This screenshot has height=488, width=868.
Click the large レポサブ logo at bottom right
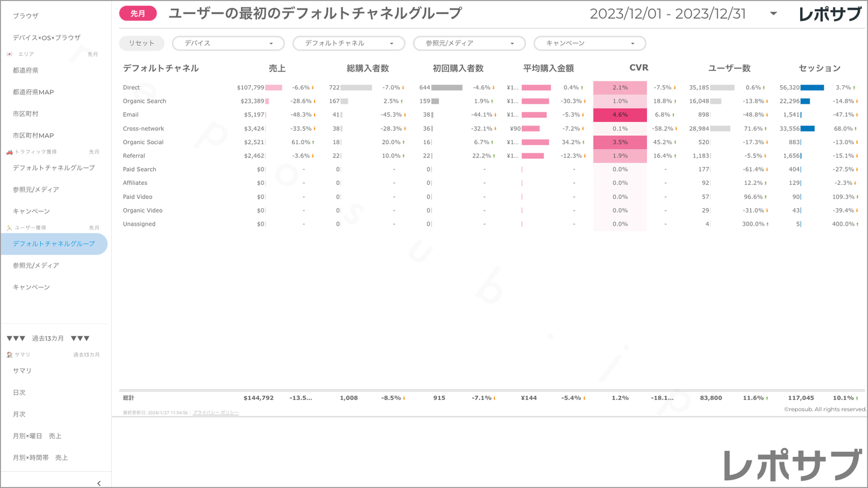click(x=792, y=465)
